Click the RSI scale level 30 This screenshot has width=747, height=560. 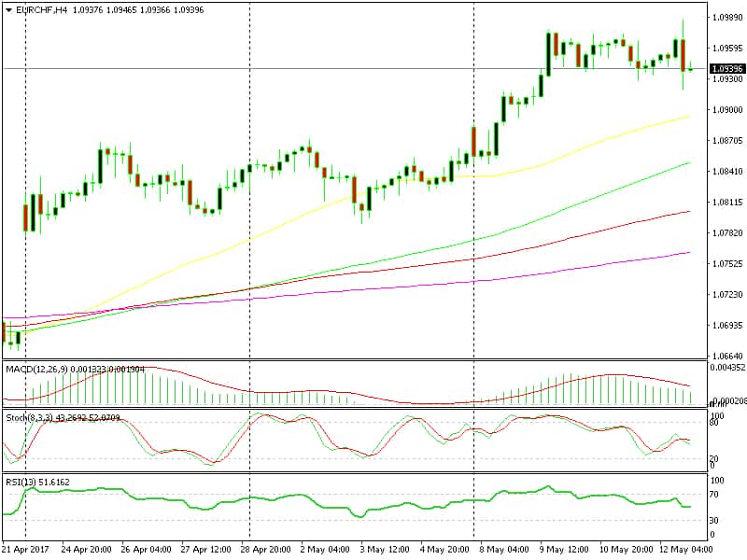(713, 521)
